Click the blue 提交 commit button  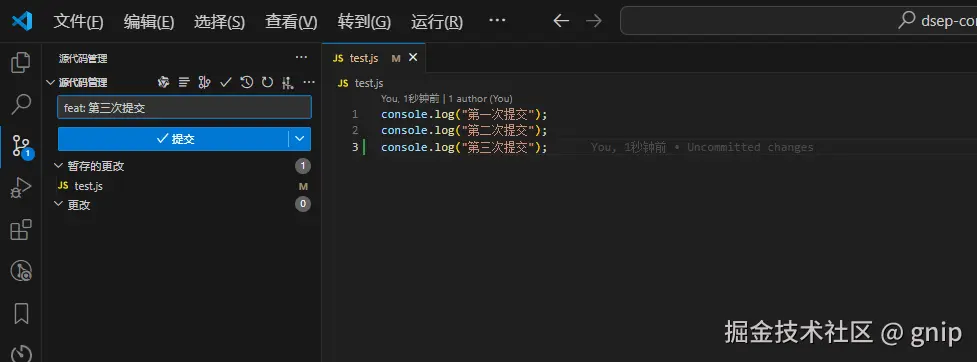pos(173,139)
